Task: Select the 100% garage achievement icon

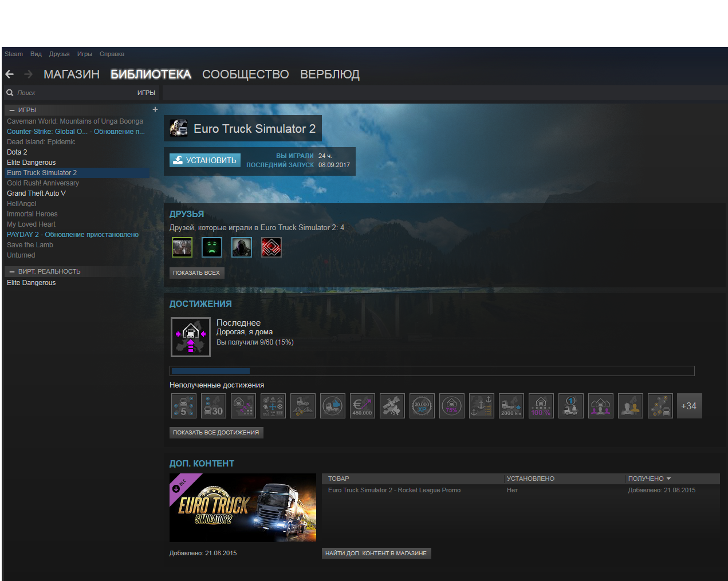Action: point(541,406)
